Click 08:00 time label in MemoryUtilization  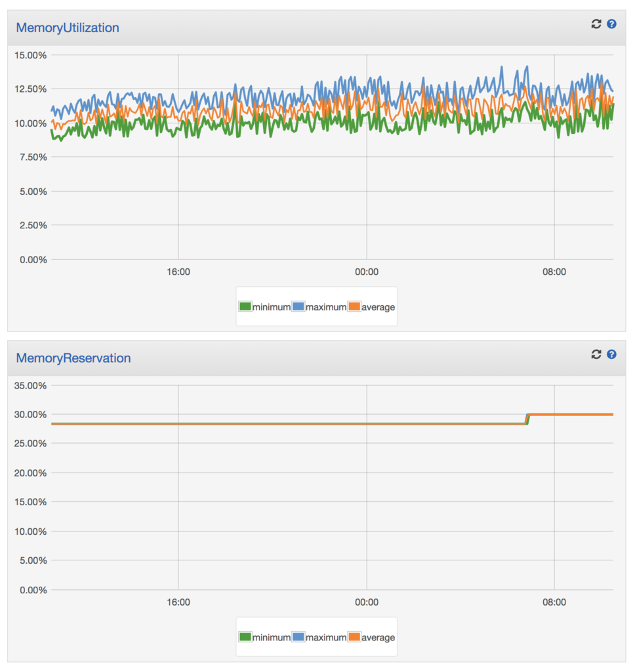(554, 272)
